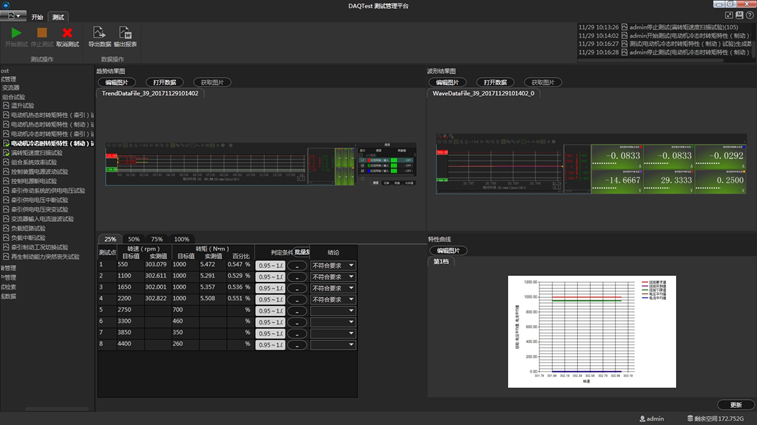Click the orange 停止测试 stop test icon
This screenshot has width=757, height=425.
[42, 33]
